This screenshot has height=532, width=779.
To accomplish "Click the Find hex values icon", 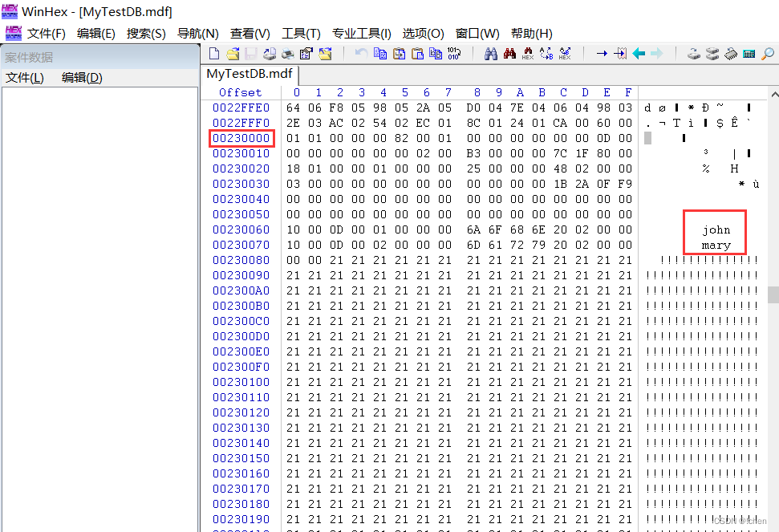I will (528, 54).
